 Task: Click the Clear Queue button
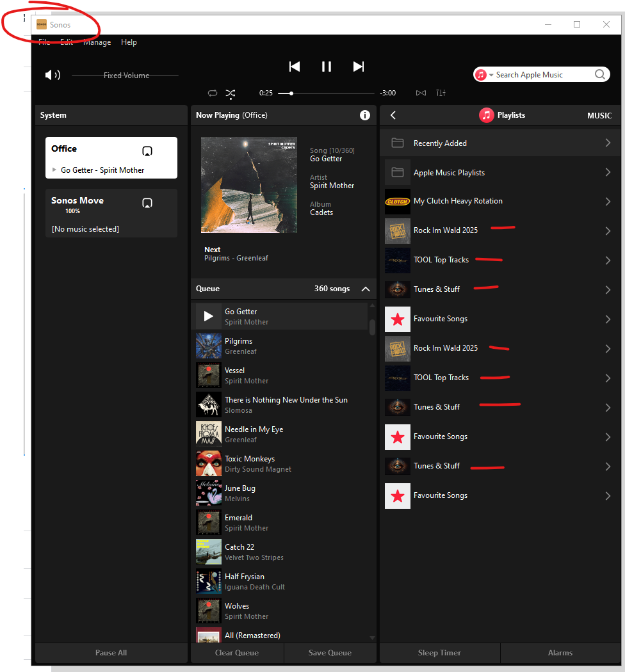coord(237,653)
